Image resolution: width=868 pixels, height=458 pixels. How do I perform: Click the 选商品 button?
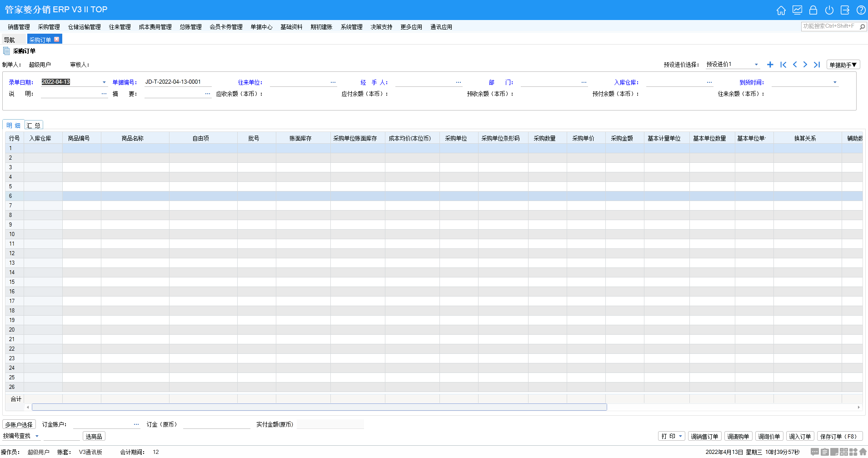click(x=94, y=436)
